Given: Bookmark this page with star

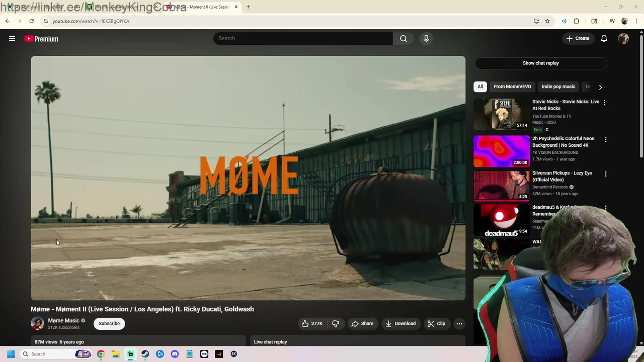Looking at the screenshot, I should pyautogui.click(x=547, y=21).
